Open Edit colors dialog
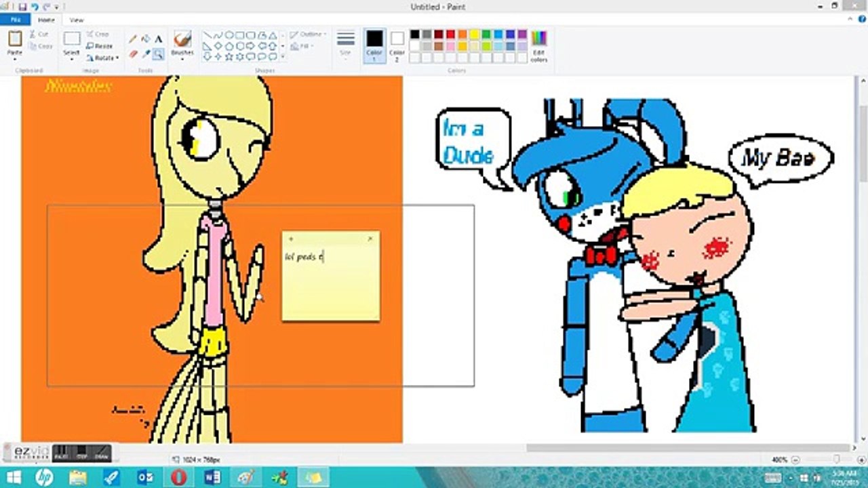The image size is (868, 488). 539,46
